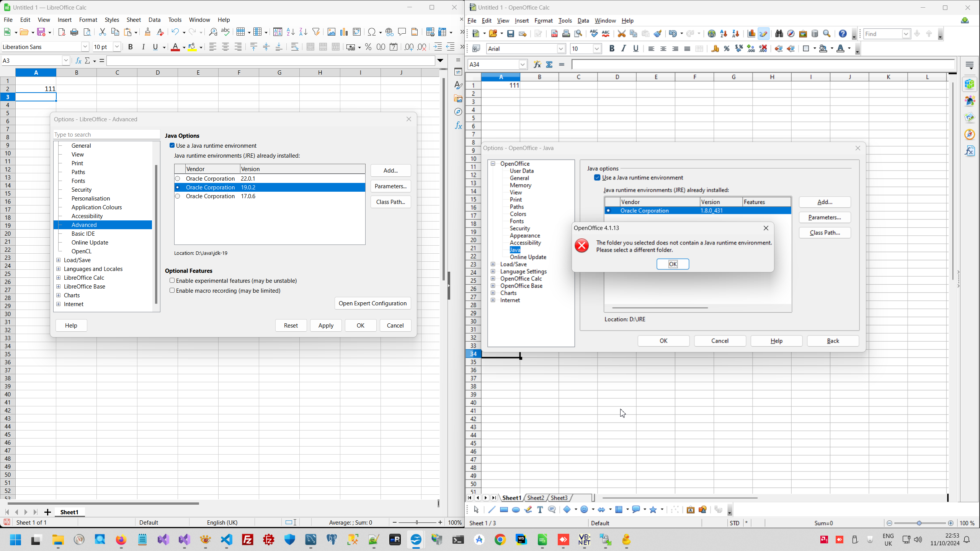Click OK in the OpenOffice 4.1.13 error dialog
The image size is (980, 551).
pos(673,264)
